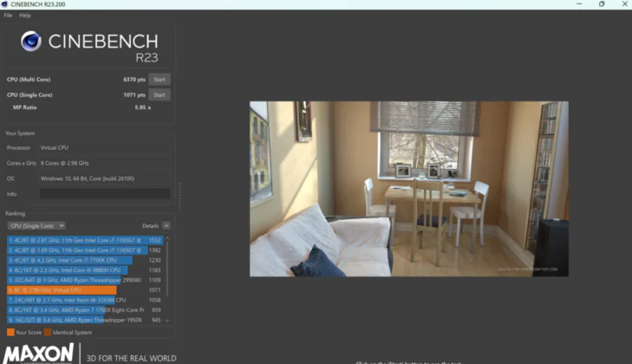Click the Multi Core score 6370 pts
The height and width of the screenshot is (364, 632).
coord(134,80)
